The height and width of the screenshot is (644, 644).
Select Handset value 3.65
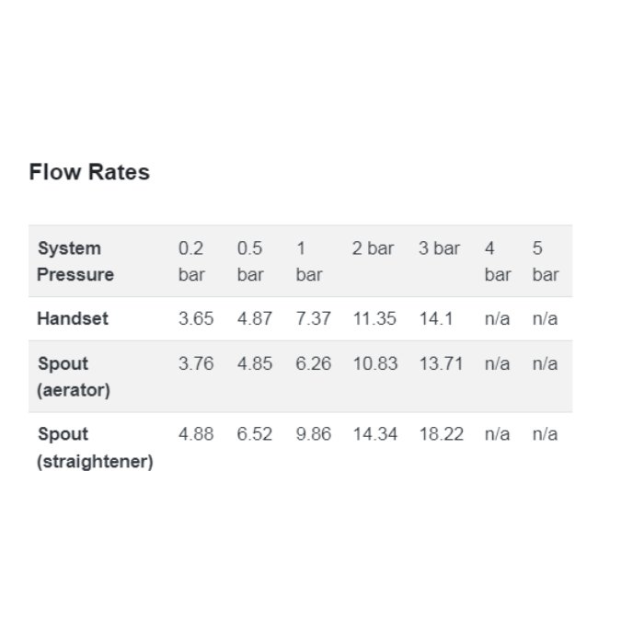196,318
